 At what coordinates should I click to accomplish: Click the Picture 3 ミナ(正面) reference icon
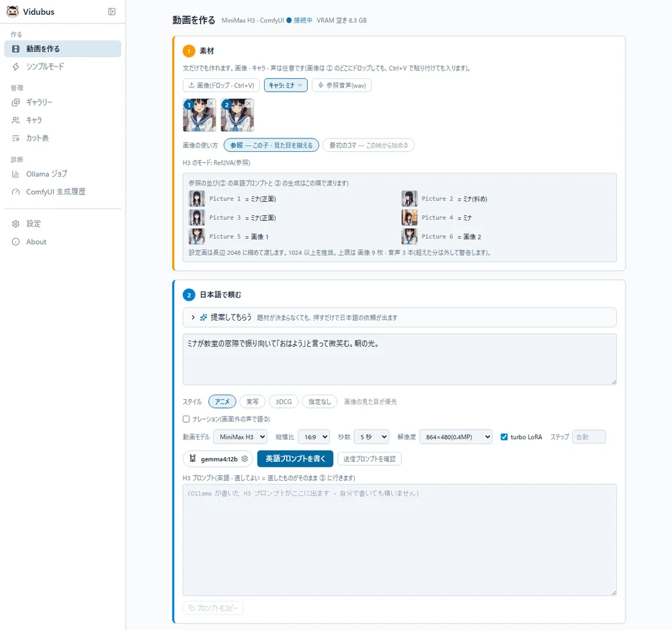197,217
